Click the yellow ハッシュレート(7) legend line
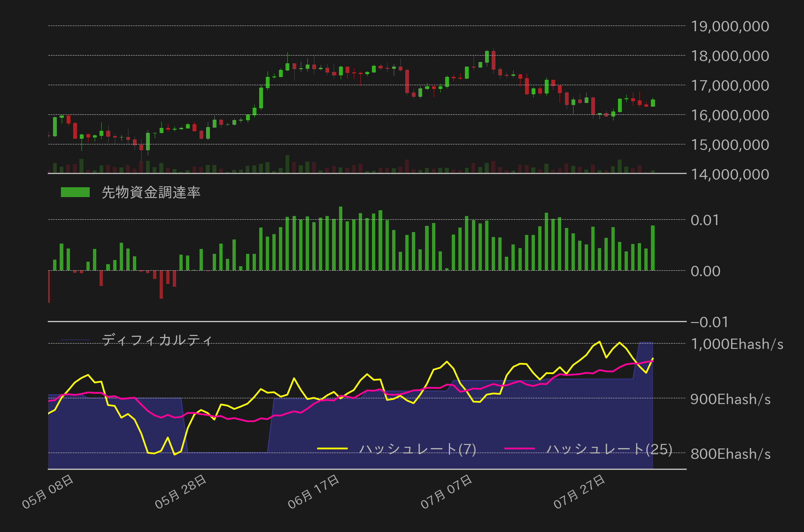This screenshot has width=804, height=532. (332, 448)
